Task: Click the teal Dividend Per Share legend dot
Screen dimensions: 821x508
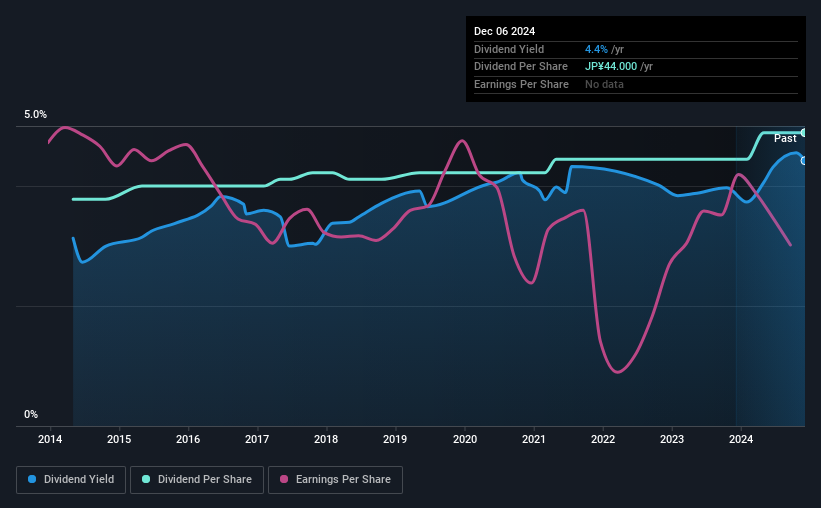Action: 146,479
